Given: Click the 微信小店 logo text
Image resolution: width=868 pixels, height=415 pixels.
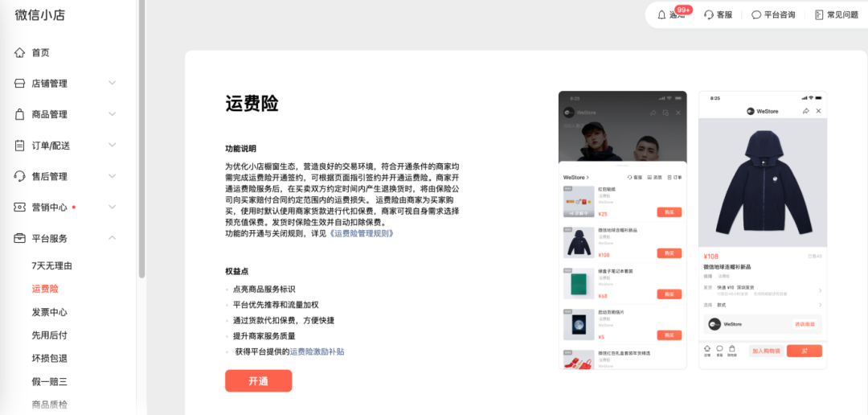Looking at the screenshot, I should pyautogui.click(x=40, y=15).
